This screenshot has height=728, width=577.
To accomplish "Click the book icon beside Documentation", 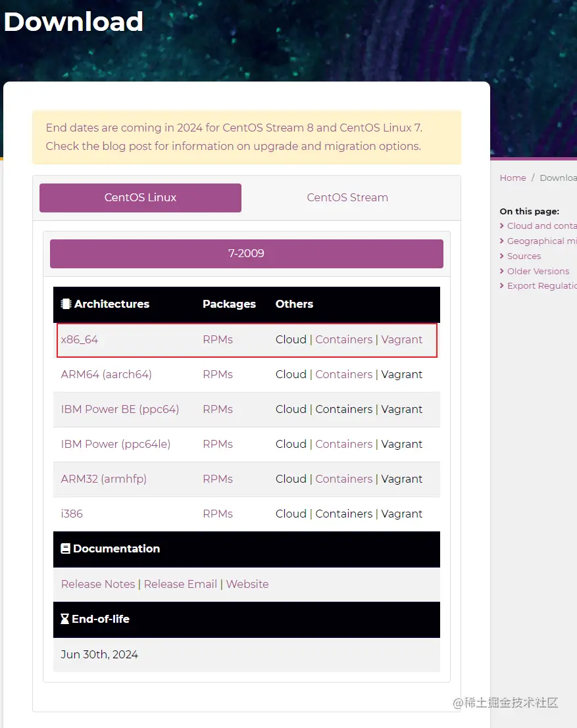I will (x=66, y=548).
